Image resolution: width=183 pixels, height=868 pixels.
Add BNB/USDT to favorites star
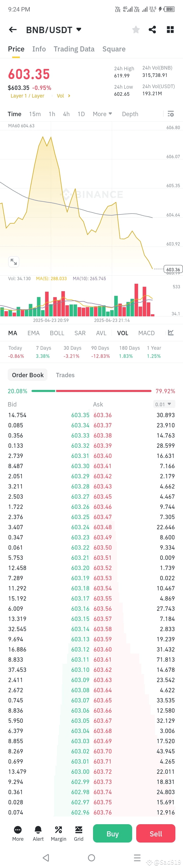coord(136,30)
